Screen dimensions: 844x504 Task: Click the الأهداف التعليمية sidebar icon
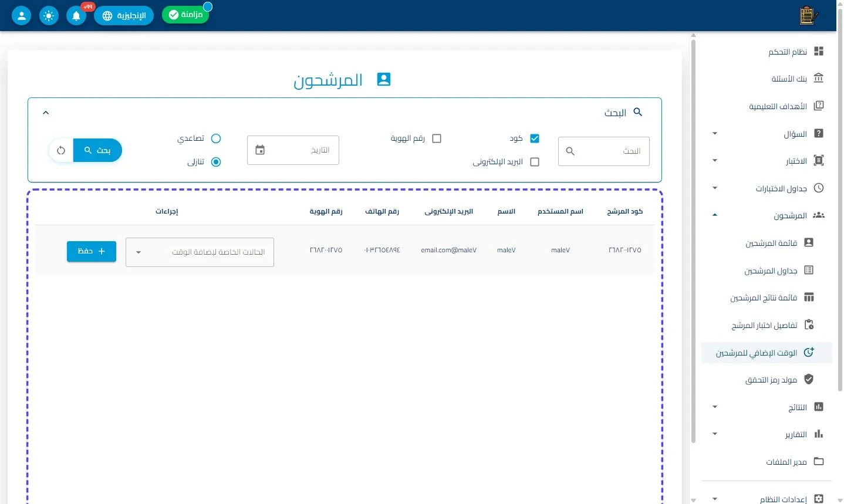pyautogui.click(x=819, y=106)
